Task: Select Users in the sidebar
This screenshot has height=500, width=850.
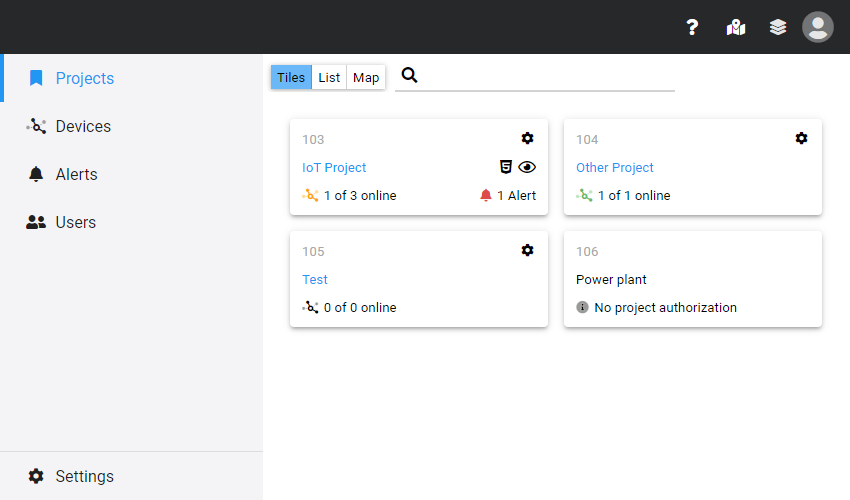Action: pyautogui.click(x=75, y=222)
